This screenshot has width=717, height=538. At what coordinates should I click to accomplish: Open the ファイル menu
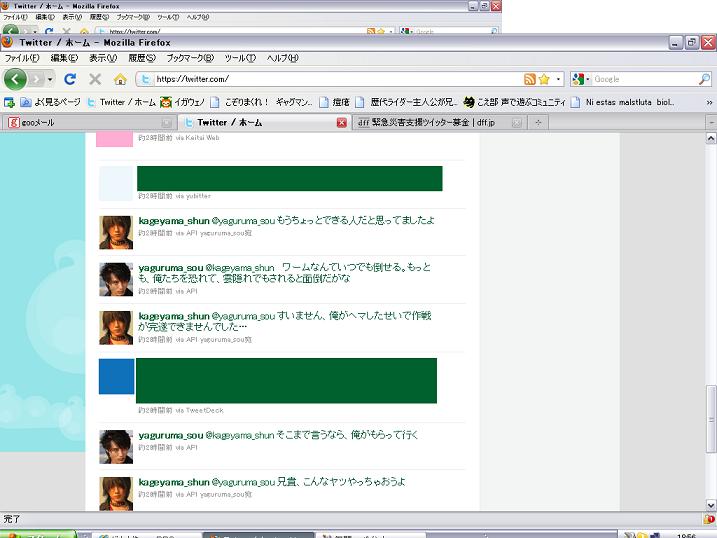(22, 58)
